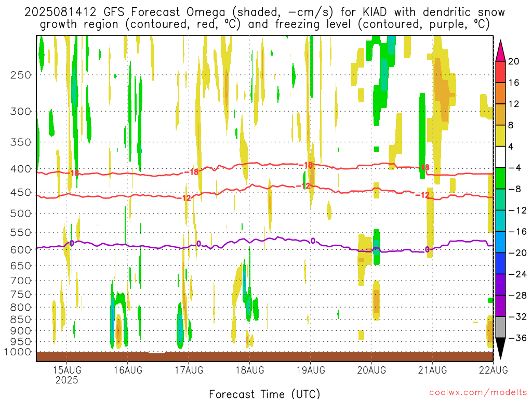Click the 250 pressure level label
Image resolution: width=532 pixels, height=399 pixels.
(21, 75)
